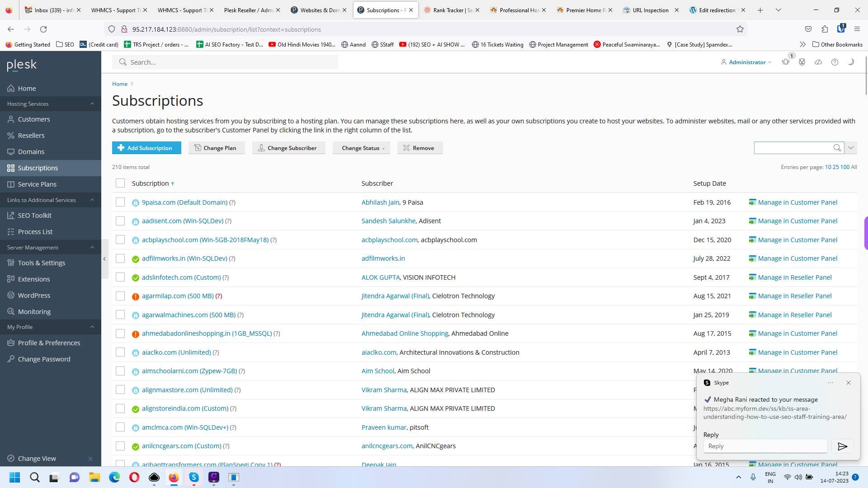The height and width of the screenshot is (488, 868).
Task: Open Skype notification more options
Action: [830, 383]
